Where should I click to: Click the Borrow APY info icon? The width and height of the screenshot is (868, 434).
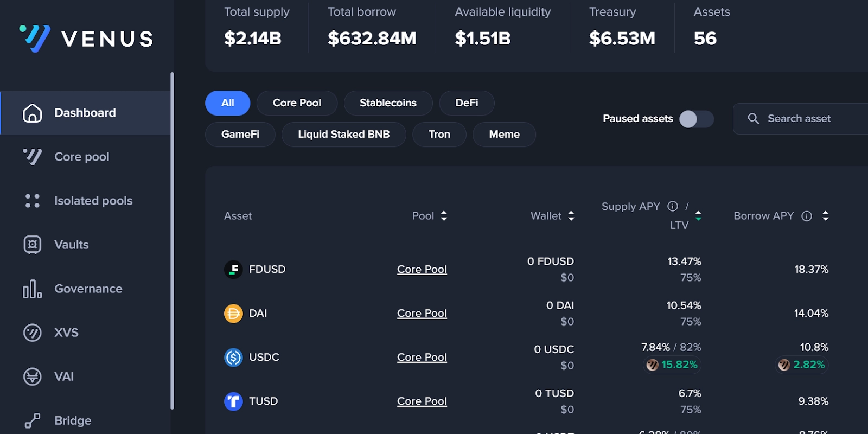(x=807, y=216)
